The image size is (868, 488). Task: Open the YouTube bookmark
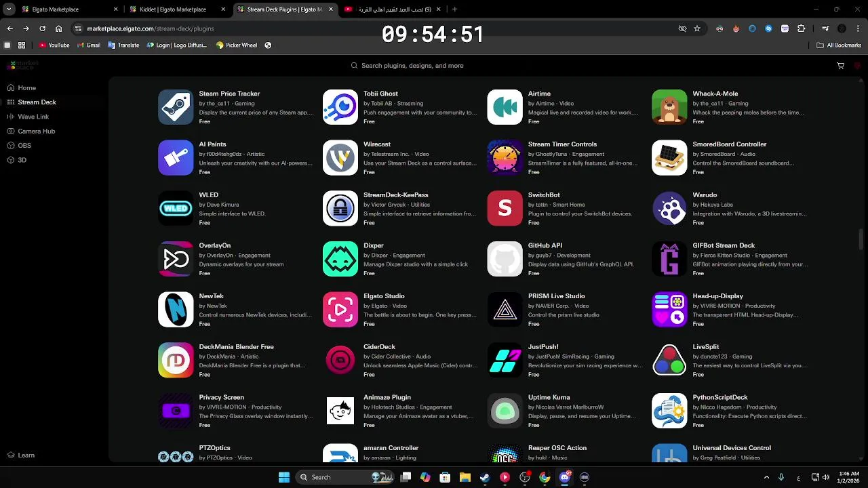tap(54, 45)
